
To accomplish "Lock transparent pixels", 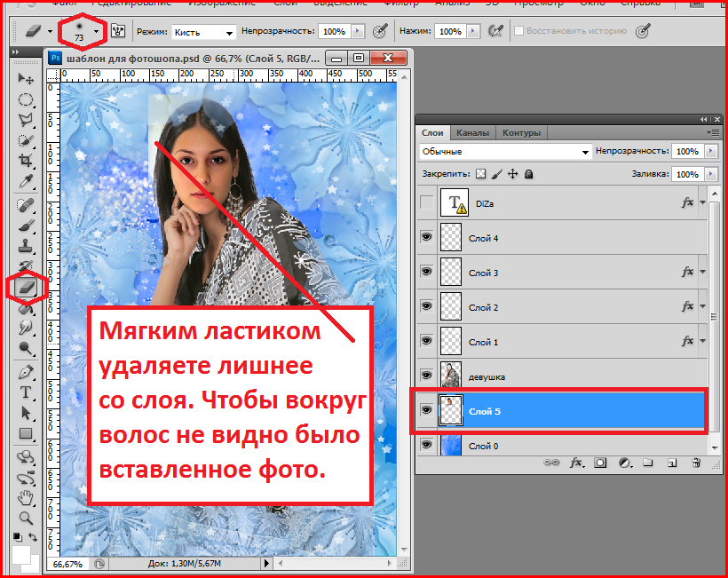I will 481,174.
